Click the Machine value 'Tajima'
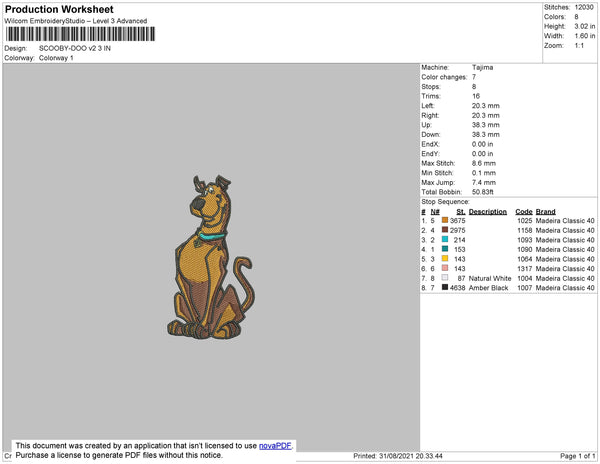 (483, 67)
